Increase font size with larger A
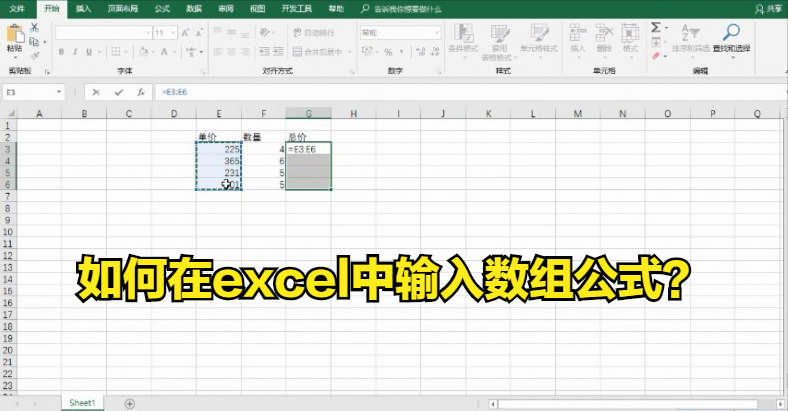Screen dimensions: 788x411 pyautogui.click(x=185, y=33)
